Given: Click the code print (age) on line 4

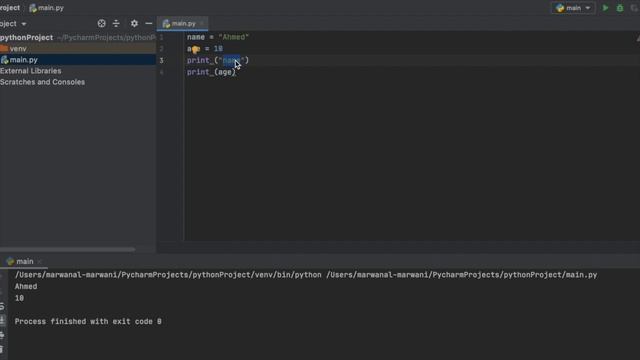Looking at the screenshot, I should point(211,72).
